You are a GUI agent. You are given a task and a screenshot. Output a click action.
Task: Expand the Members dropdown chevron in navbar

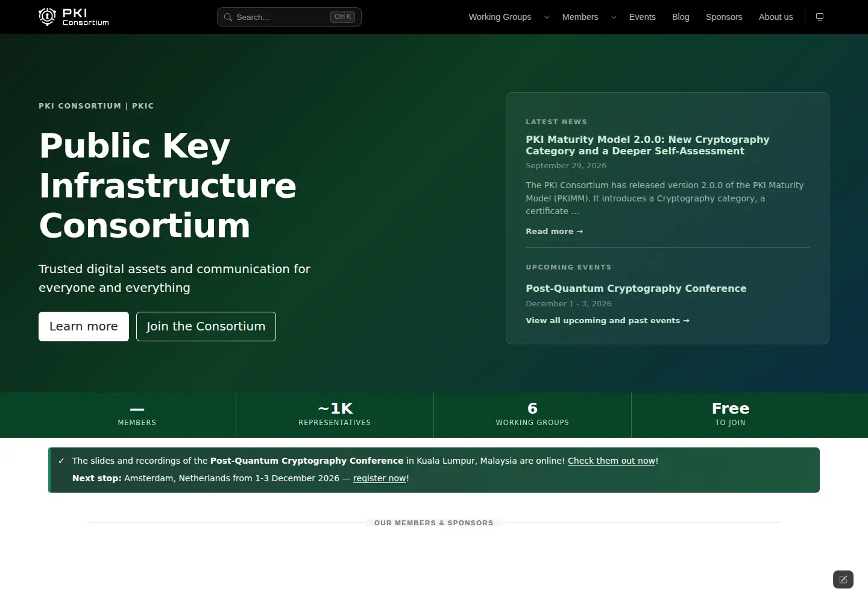[614, 17]
